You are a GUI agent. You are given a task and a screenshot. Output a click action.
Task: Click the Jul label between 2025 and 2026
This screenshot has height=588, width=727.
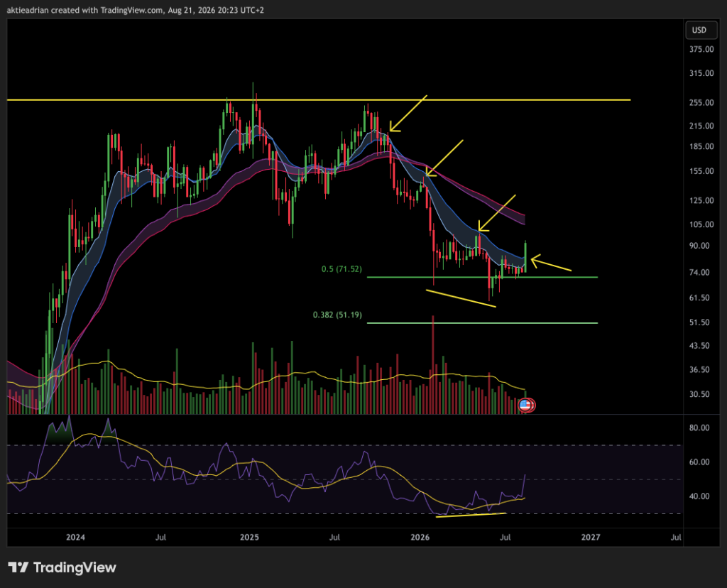(334, 538)
